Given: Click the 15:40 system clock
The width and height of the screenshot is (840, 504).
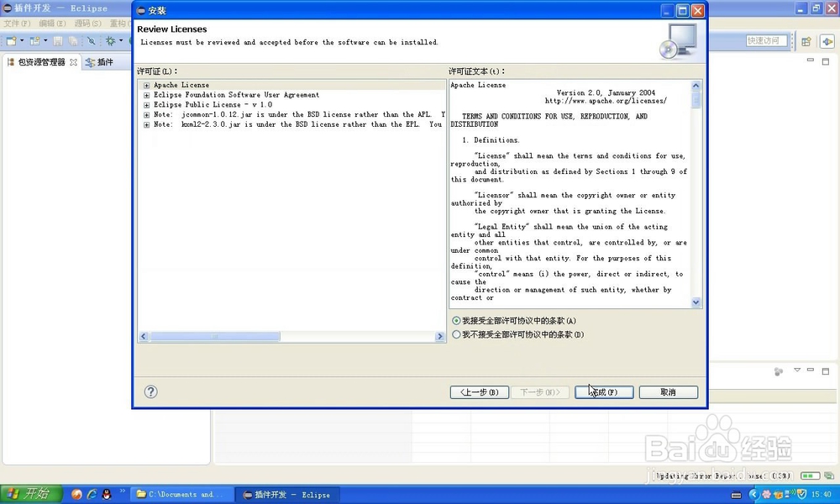Looking at the screenshot, I should pos(822,495).
